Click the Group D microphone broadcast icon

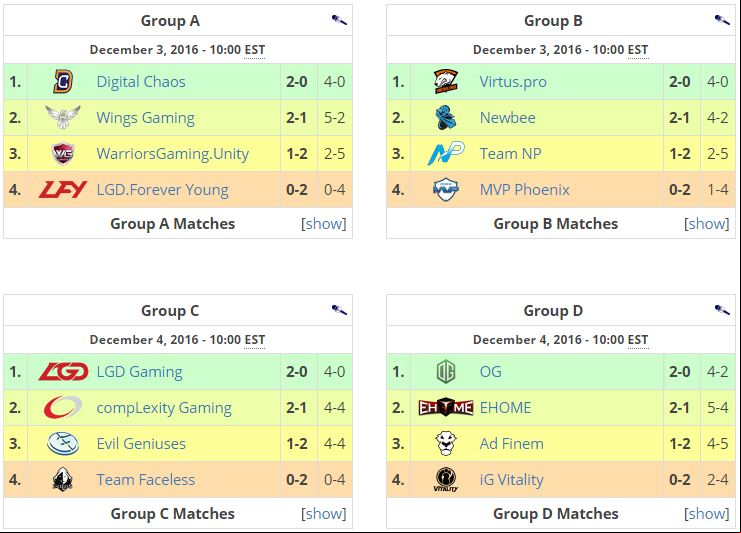click(x=722, y=310)
